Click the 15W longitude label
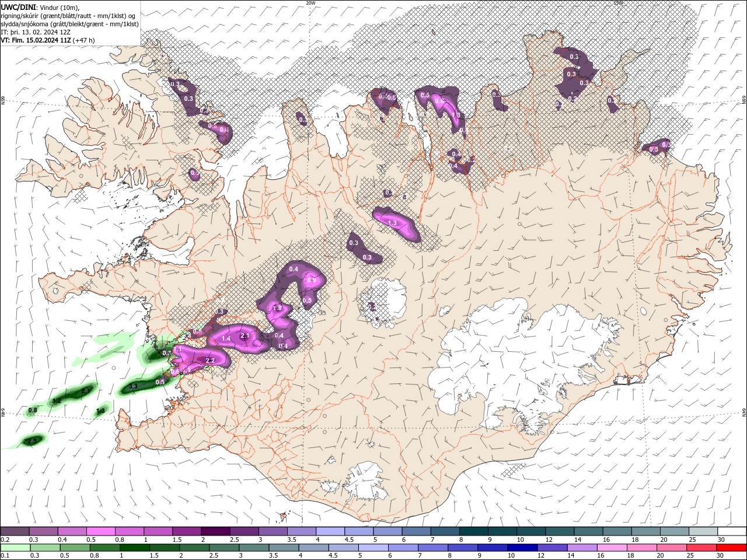This screenshot has width=747, height=560. (618, 3)
